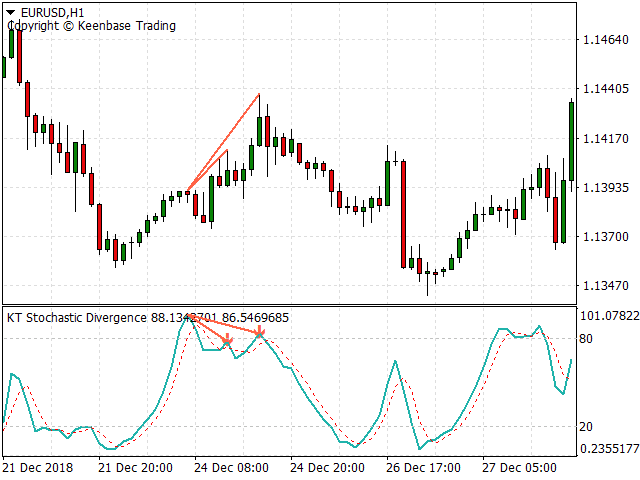Click the indicator value 88.1342701
Image resolution: width=640 pixels, height=480 pixels.
coord(184,318)
